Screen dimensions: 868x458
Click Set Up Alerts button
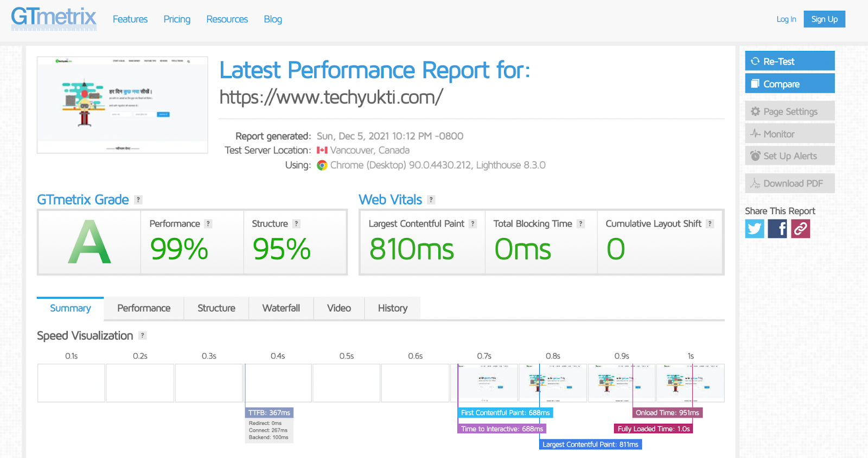790,156
